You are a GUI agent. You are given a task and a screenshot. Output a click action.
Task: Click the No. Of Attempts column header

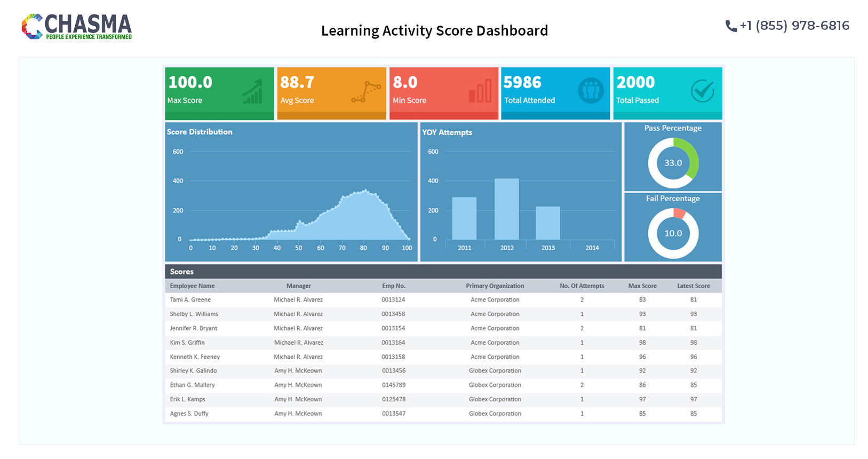[582, 286]
